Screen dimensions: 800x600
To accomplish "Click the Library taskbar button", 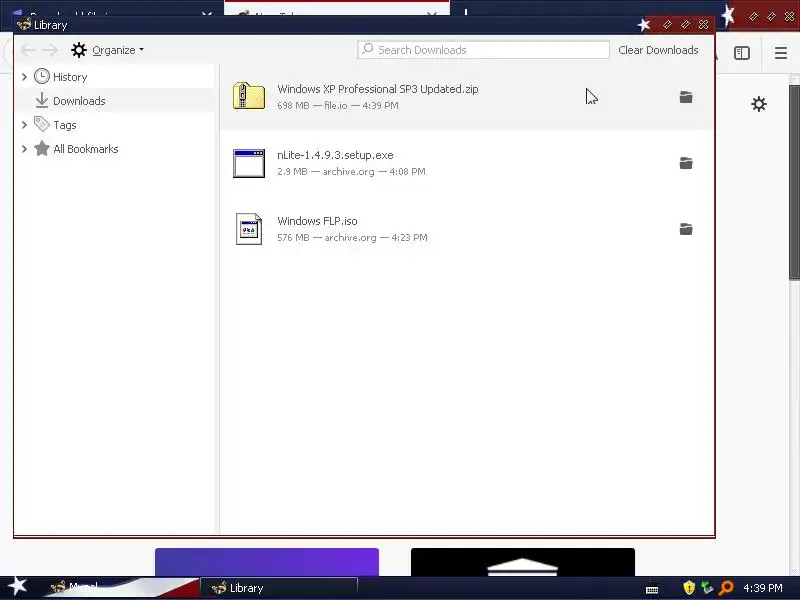I will [x=279, y=588].
